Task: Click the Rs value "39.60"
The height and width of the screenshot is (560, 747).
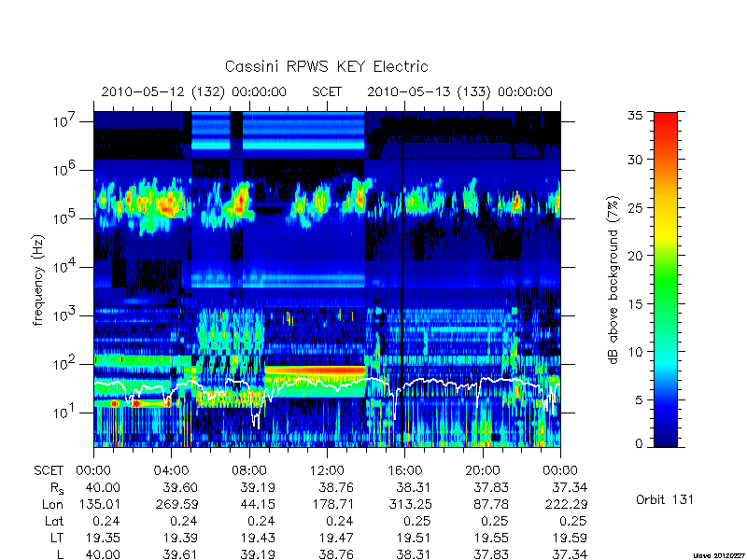Action: (x=181, y=487)
